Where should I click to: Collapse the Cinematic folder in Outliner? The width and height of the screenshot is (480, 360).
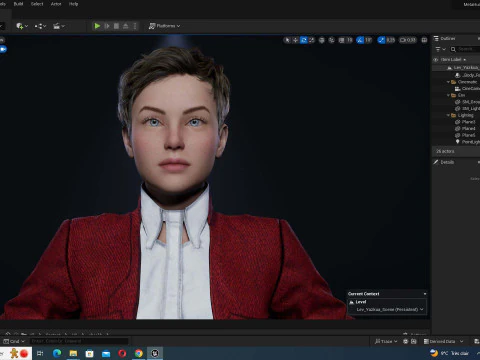pyautogui.click(x=448, y=82)
